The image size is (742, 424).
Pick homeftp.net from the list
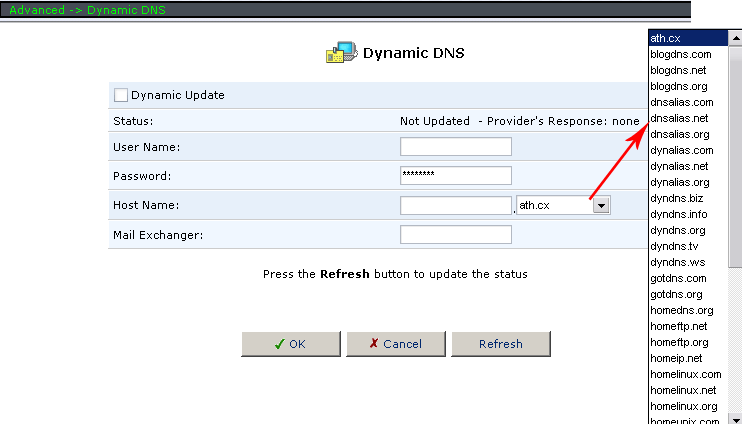pyautogui.click(x=678, y=326)
